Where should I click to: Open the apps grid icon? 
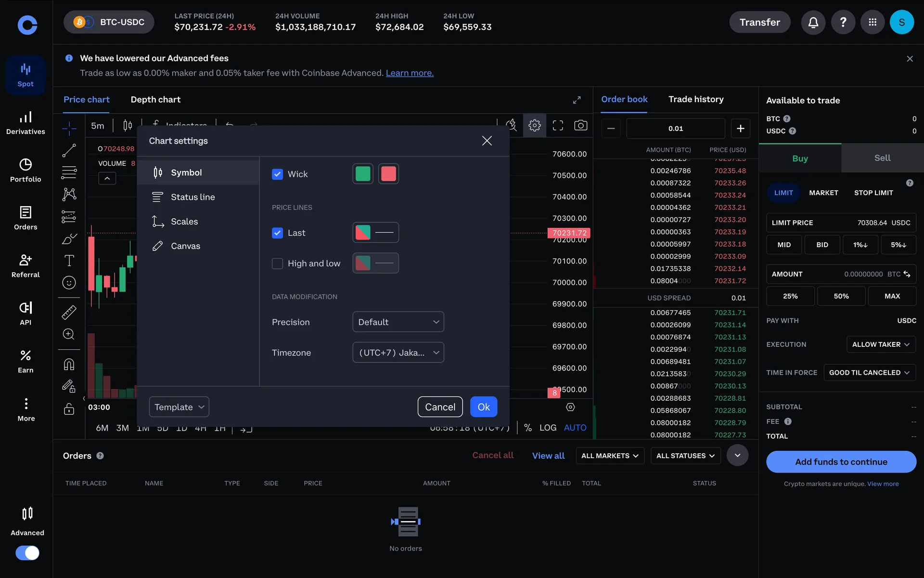(x=872, y=22)
